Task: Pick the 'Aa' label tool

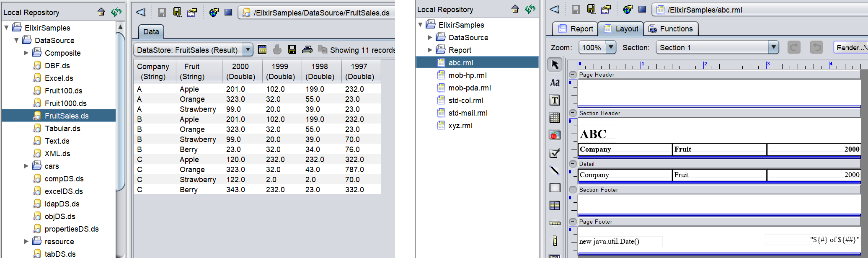Action: coord(555,83)
